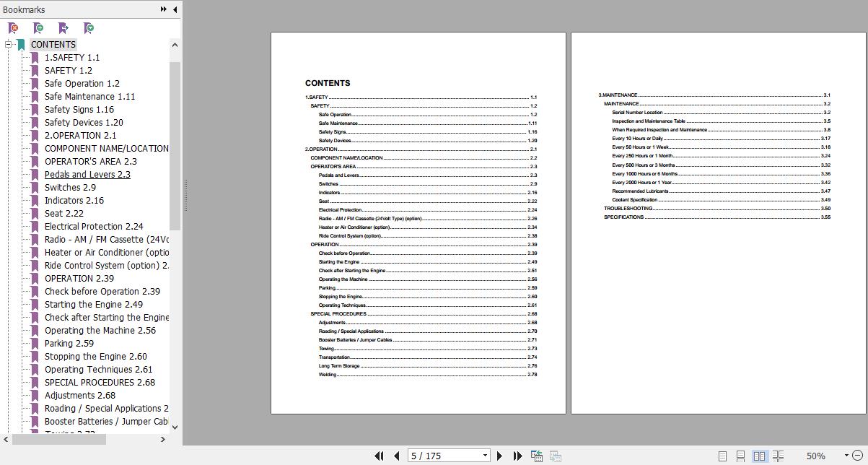
Task: Open the OPERATION 2.39 bookmark
Action: tap(79, 279)
